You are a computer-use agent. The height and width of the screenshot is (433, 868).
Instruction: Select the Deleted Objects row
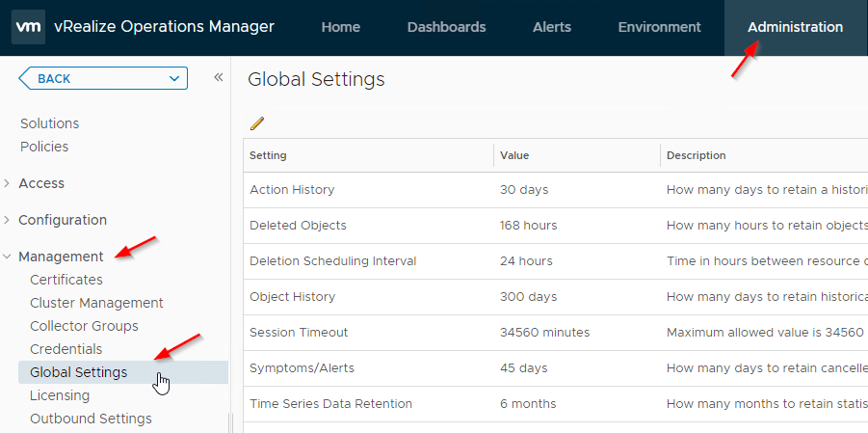click(555, 226)
